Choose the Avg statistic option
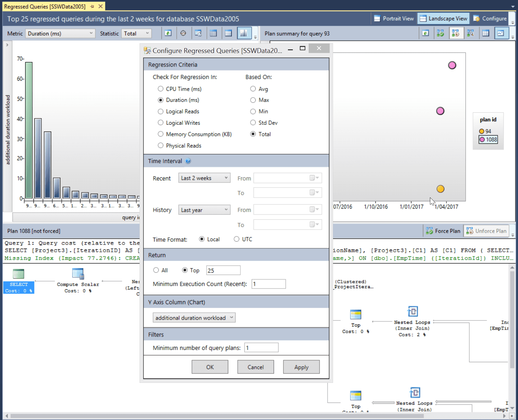Image resolution: width=518 pixels, height=420 pixels. coord(253,89)
